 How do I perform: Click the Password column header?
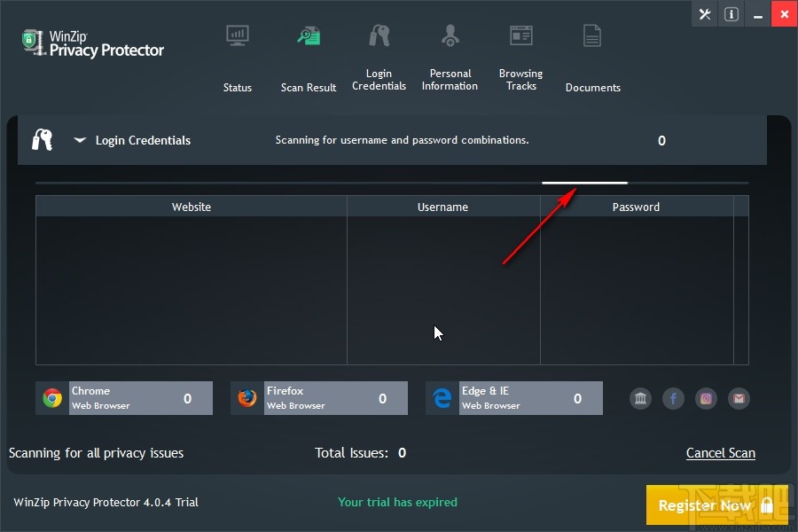click(x=637, y=207)
